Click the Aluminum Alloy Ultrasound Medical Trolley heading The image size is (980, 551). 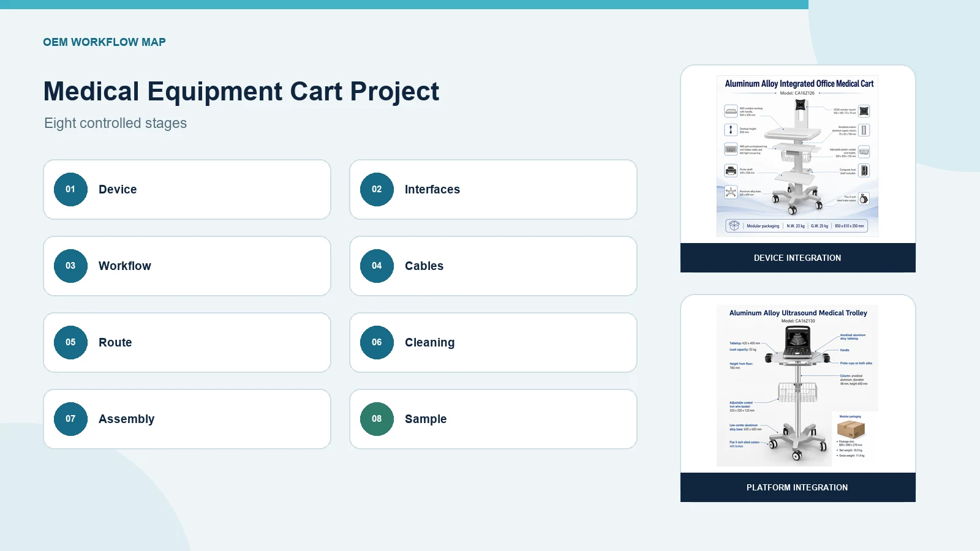click(x=798, y=313)
